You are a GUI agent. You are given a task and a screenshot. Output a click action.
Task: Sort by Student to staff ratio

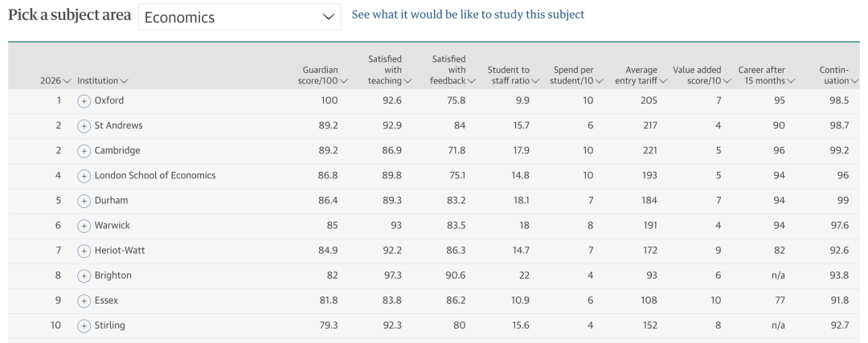(x=513, y=76)
